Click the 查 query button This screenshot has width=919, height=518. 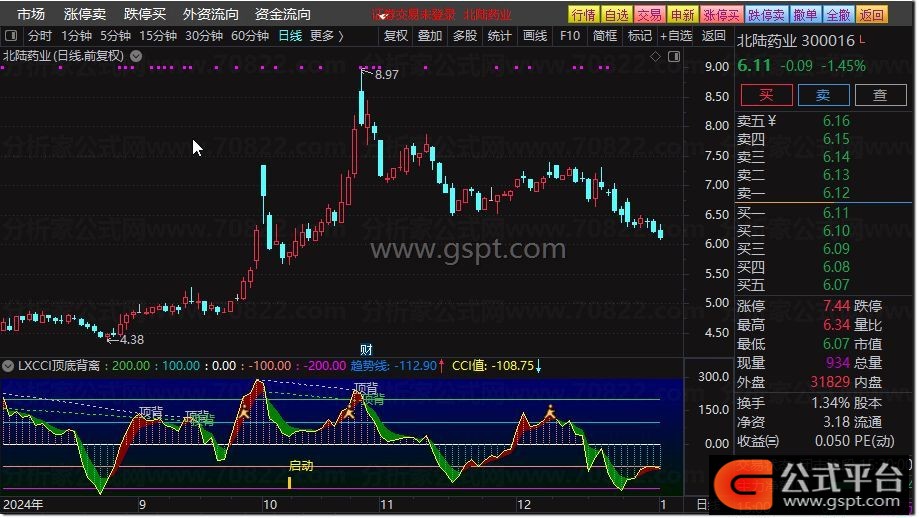(x=880, y=95)
